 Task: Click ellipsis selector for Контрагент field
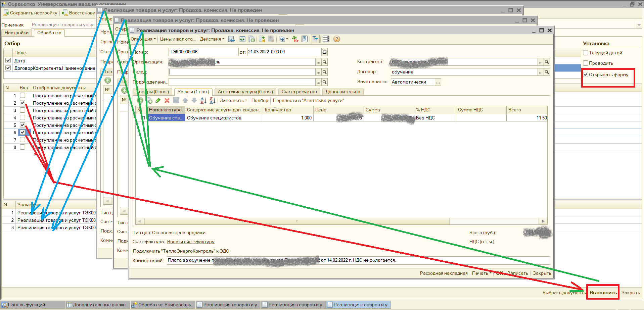coord(541,62)
